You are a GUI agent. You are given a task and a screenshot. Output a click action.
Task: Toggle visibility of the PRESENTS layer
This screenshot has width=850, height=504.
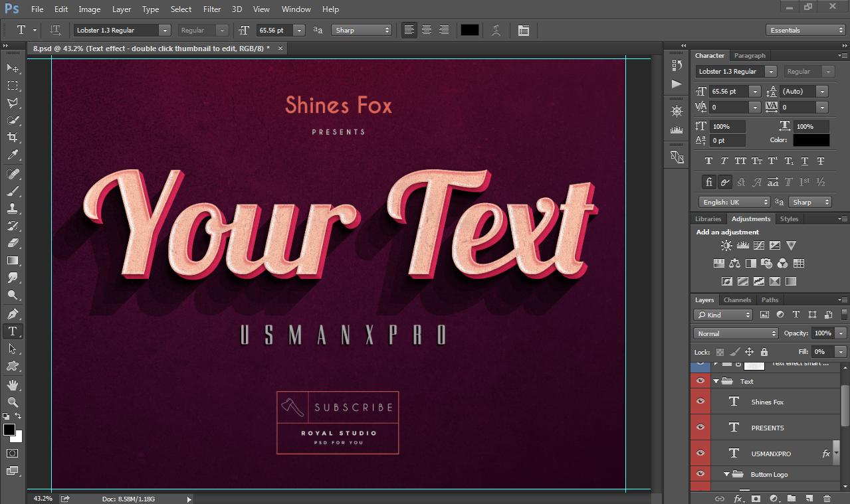pyautogui.click(x=700, y=427)
